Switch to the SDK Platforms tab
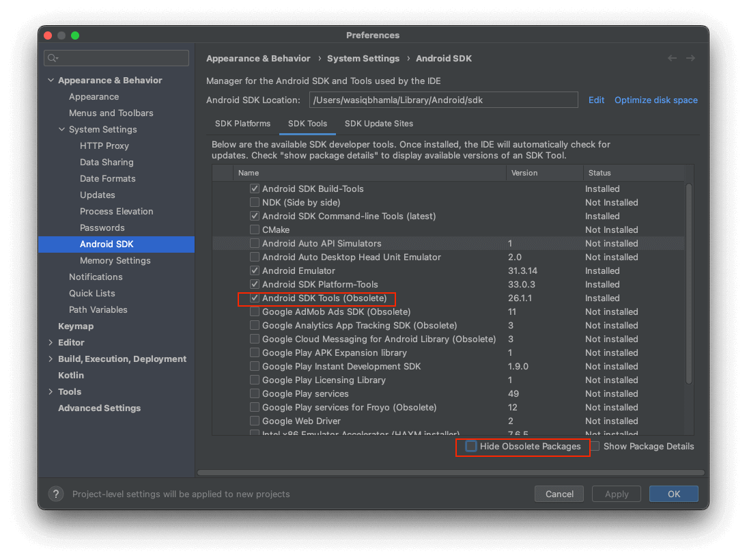Image resolution: width=747 pixels, height=560 pixels. (x=242, y=124)
